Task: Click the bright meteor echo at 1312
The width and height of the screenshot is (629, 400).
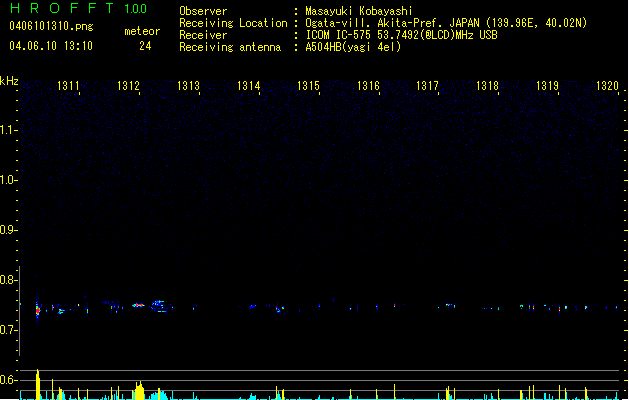Action: tap(138, 305)
